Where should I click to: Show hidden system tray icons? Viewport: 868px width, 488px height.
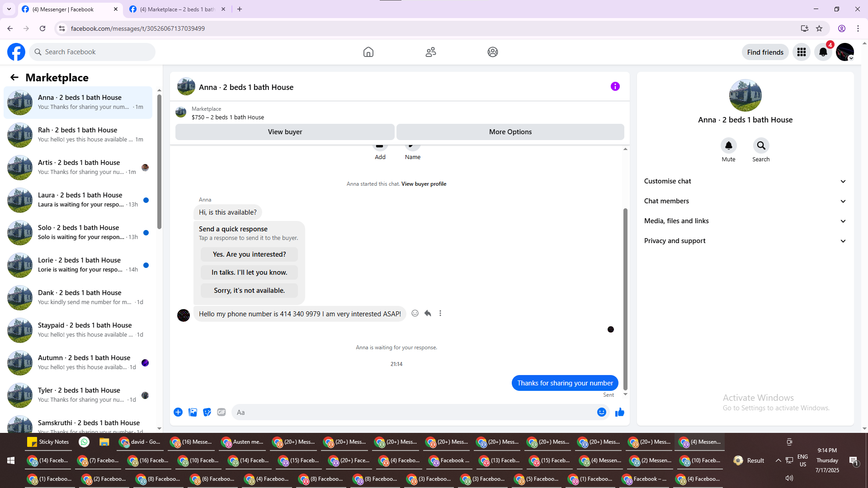point(778,460)
